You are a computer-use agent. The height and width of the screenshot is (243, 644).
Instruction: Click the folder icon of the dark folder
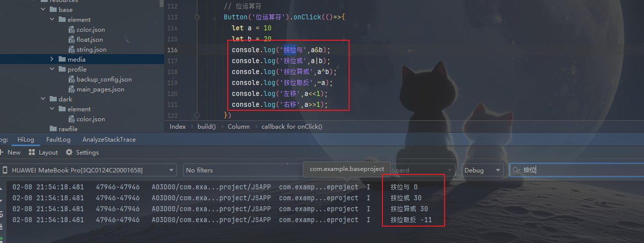point(53,99)
